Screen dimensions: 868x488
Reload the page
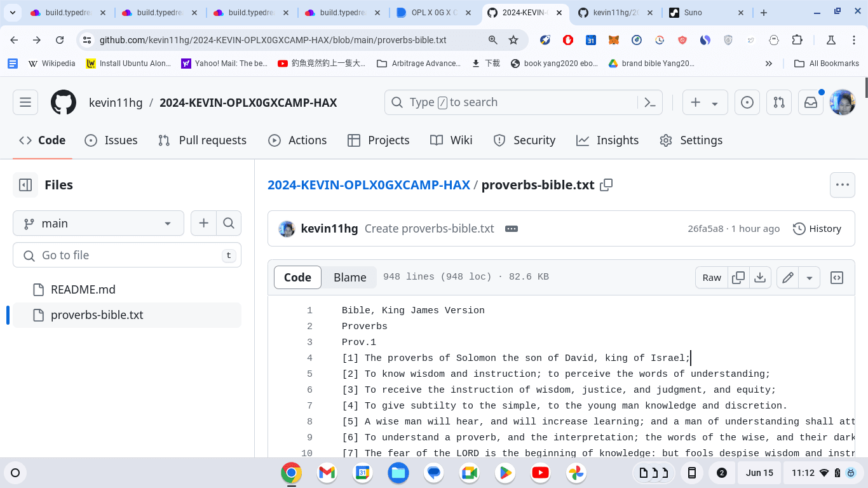[60, 40]
